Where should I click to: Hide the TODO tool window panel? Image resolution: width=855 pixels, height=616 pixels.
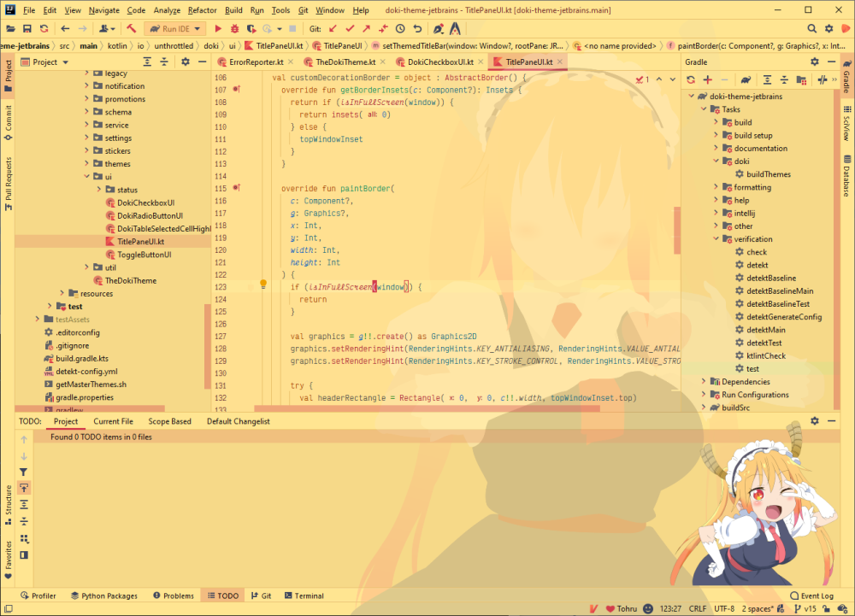tap(832, 421)
